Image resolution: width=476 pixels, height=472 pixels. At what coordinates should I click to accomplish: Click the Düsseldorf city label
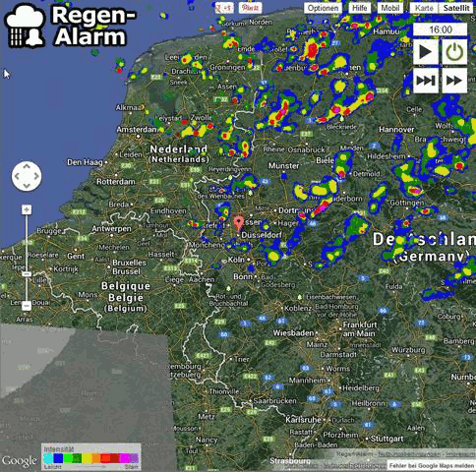262,235
